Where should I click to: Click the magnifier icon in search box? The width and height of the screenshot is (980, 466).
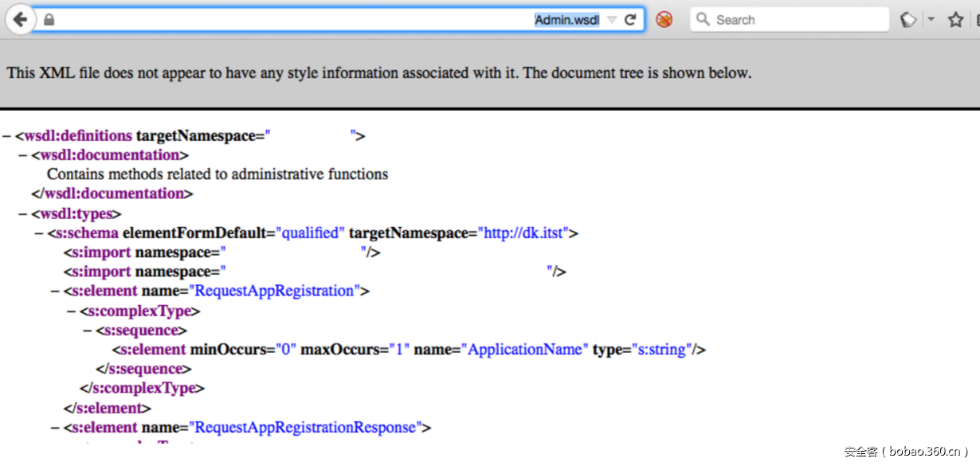coord(703,20)
